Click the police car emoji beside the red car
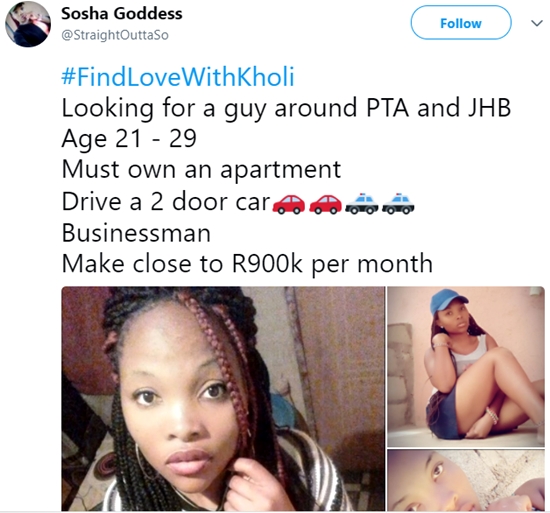The width and height of the screenshot is (550, 513). pos(362,203)
